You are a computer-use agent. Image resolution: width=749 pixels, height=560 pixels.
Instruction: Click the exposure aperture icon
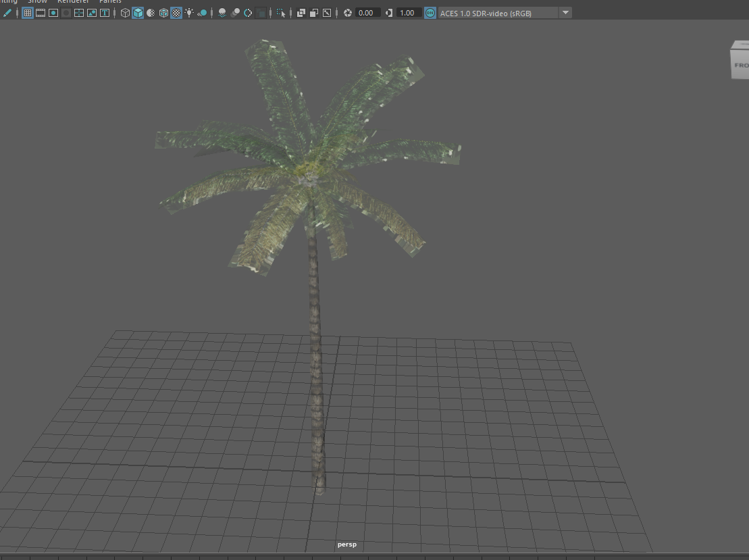[348, 13]
